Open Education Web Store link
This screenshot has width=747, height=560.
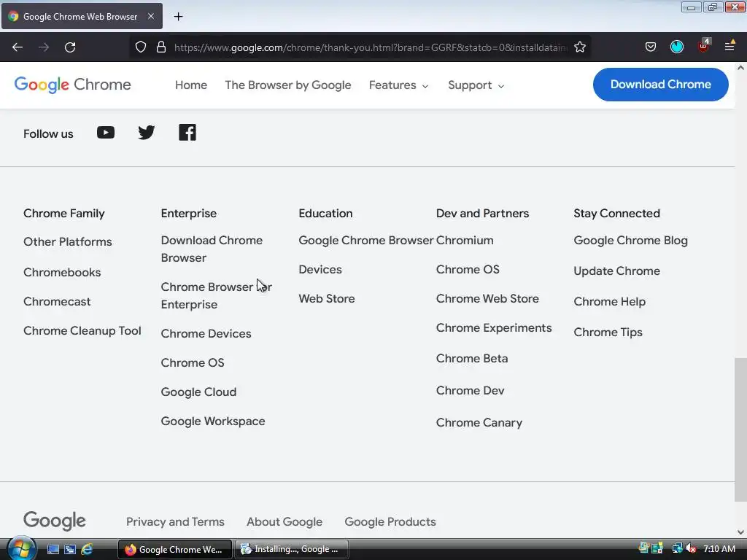tap(327, 298)
